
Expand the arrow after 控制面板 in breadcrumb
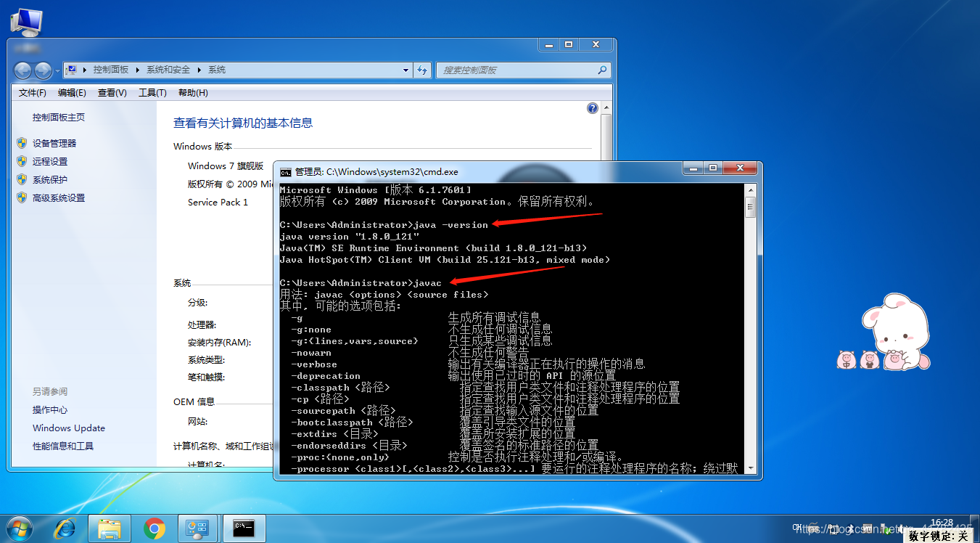click(x=137, y=70)
